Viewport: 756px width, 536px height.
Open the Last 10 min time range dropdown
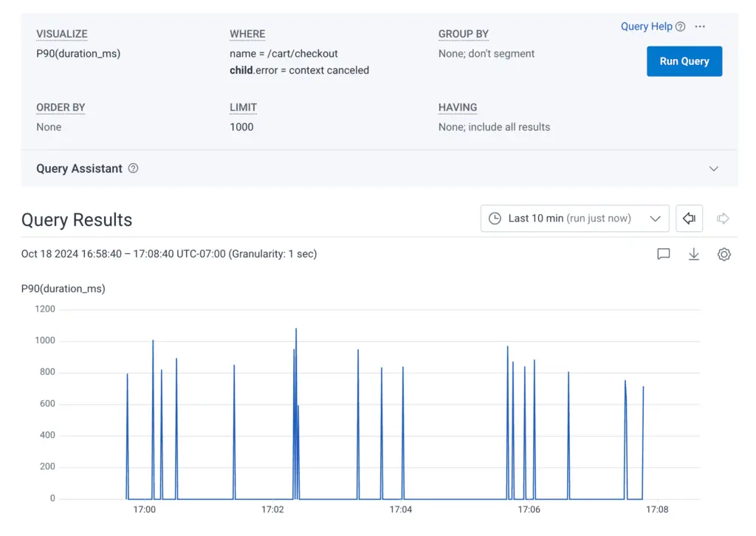[574, 219]
